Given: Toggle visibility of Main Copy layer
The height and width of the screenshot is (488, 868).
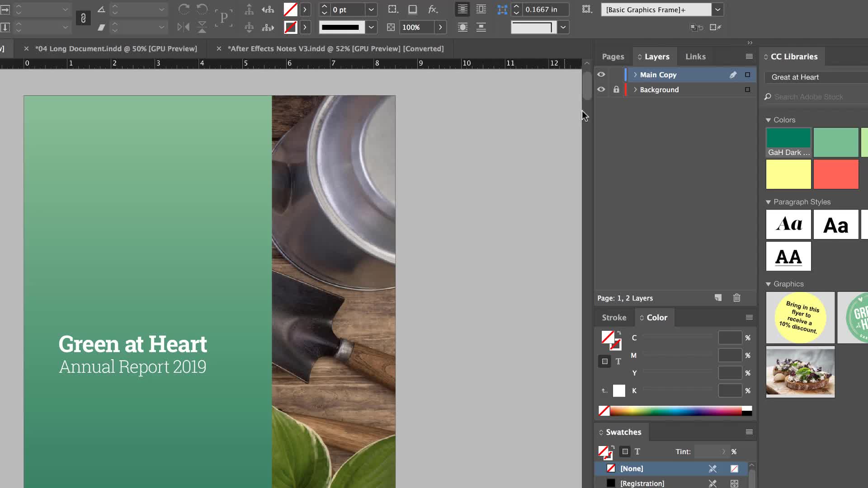Looking at the screenshot, I should (x=601, y=75).
